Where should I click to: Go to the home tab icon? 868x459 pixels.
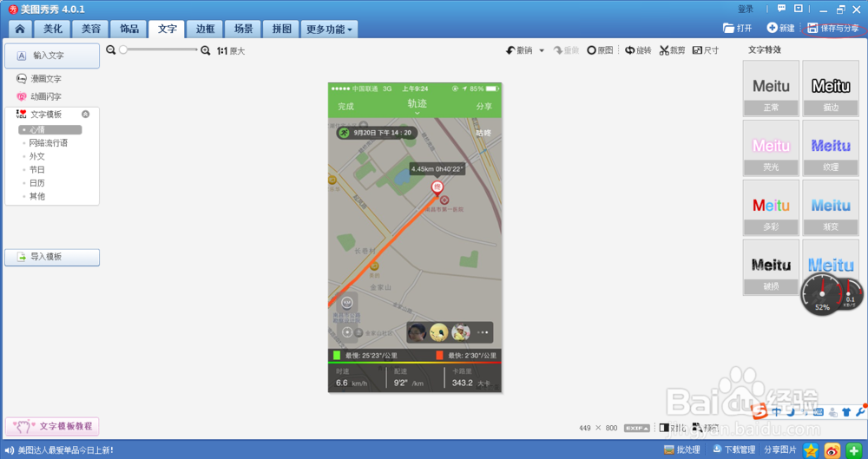click(21, 30)
